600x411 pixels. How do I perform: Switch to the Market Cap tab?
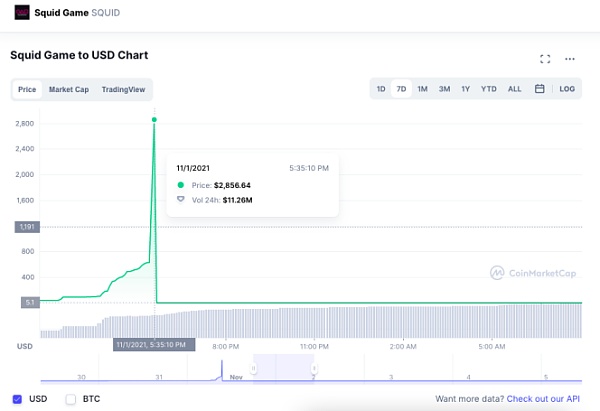68,89
